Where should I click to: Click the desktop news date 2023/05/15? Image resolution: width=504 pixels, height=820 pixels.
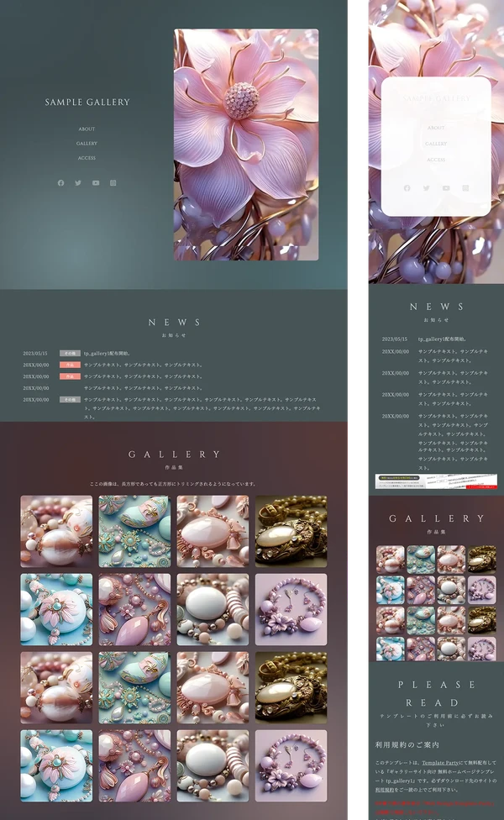click(35, 354)
